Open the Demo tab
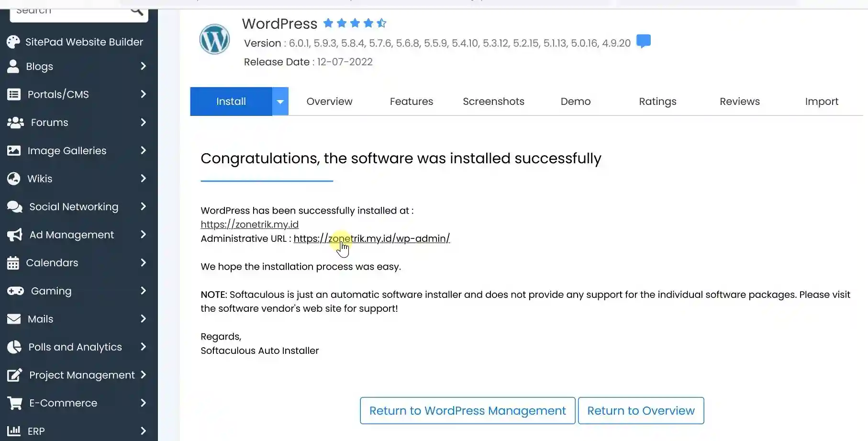Viewport: 868px width, 441px height. click(x=576, y=102)
